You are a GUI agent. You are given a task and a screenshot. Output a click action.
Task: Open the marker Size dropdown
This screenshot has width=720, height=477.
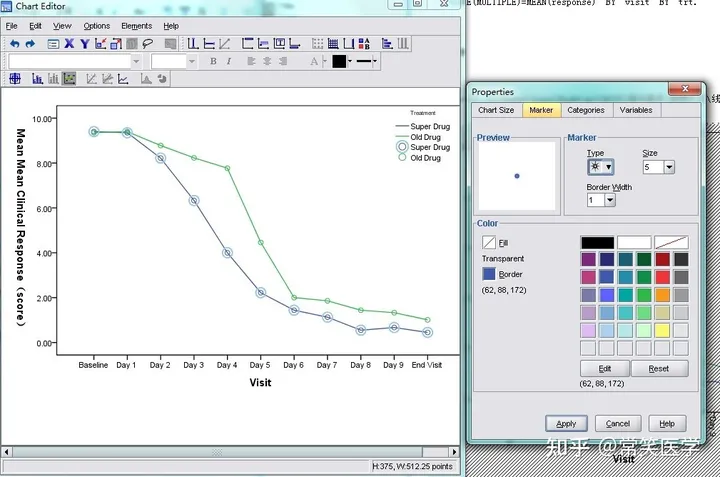[x=669, y=167]
